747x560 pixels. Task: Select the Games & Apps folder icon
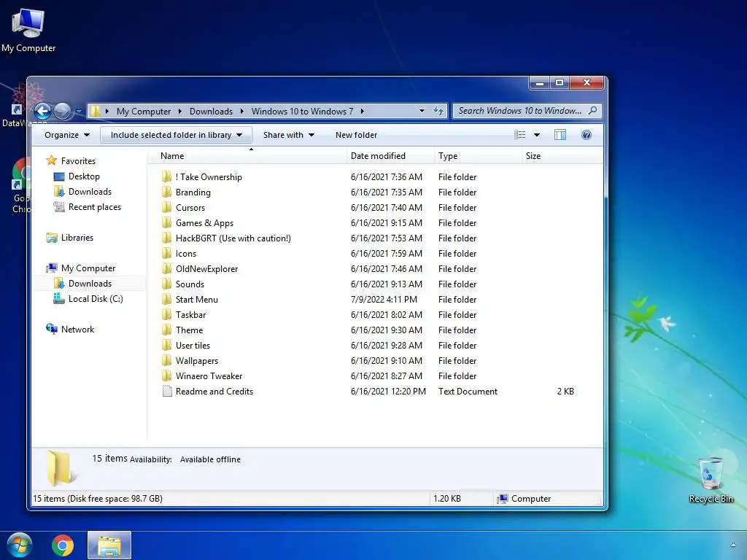tap(166, 222)
